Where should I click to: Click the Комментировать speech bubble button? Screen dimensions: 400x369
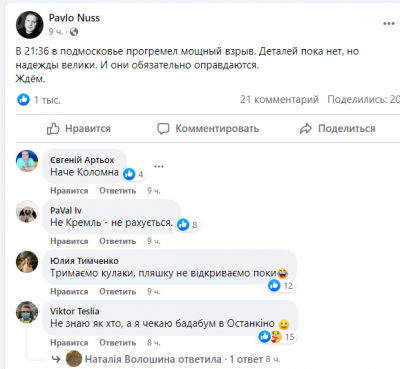pos(208,129)
